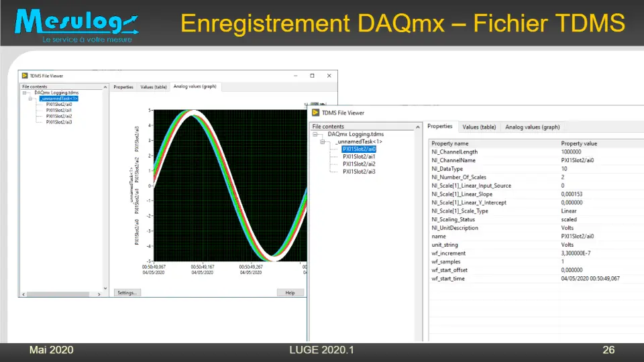Screen dimensions: 644x362
Task: Select DAQmx Logging.tdms root in back window
Action: coord(56,93)
